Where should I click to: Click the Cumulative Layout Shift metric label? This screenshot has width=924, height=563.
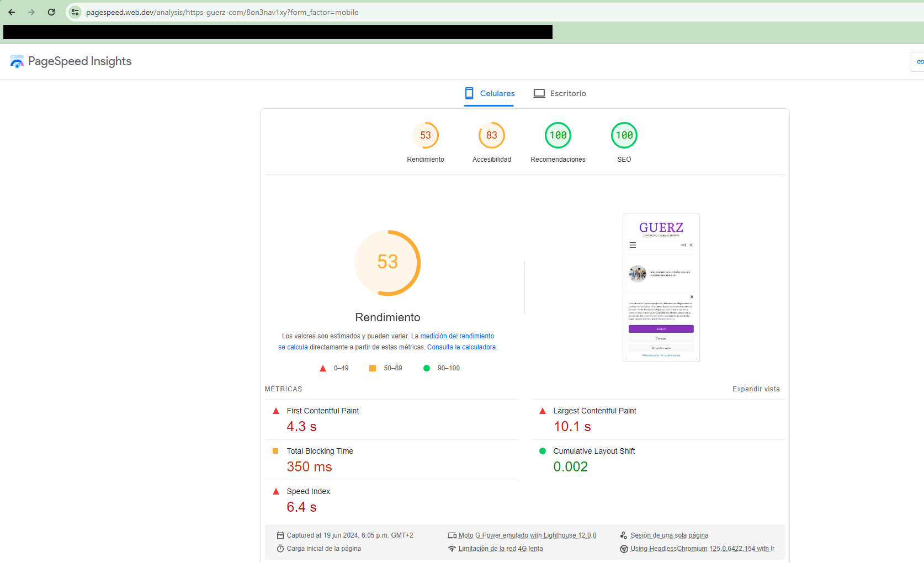(594, 451)
